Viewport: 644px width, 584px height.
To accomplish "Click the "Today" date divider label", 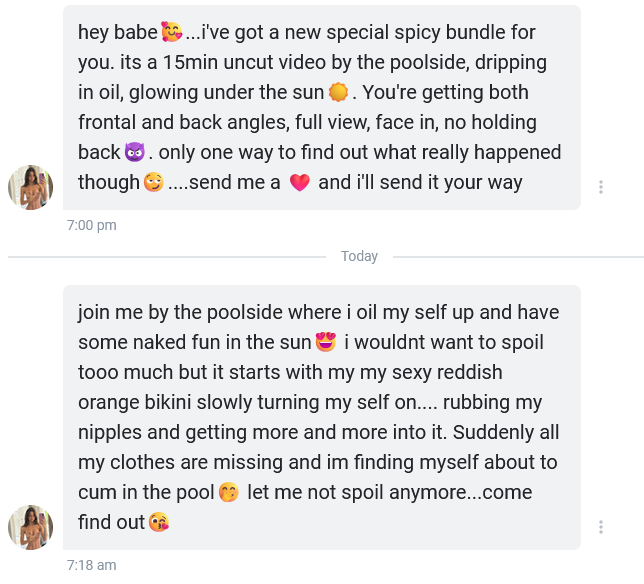I will tap(359, 256).
